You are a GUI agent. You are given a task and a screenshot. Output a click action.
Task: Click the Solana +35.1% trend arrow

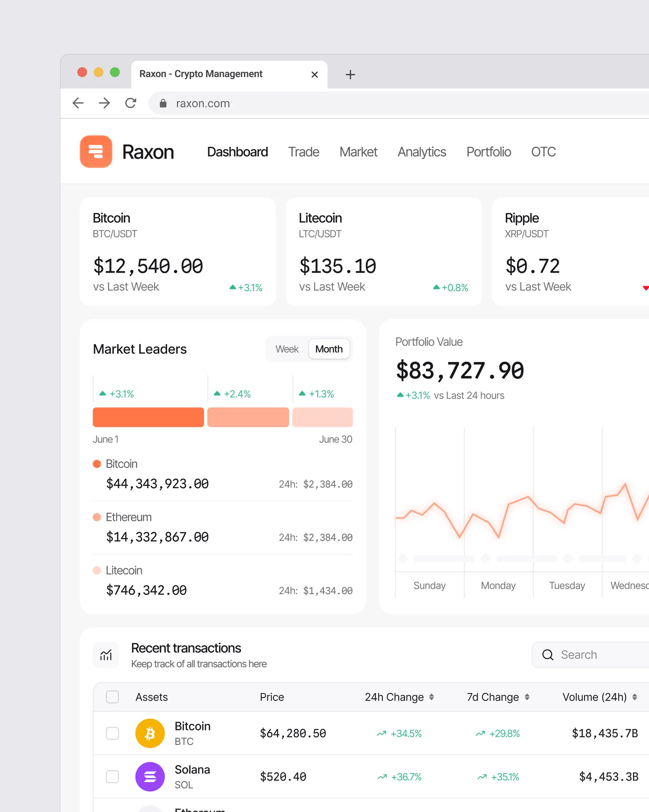coord(482,777)
